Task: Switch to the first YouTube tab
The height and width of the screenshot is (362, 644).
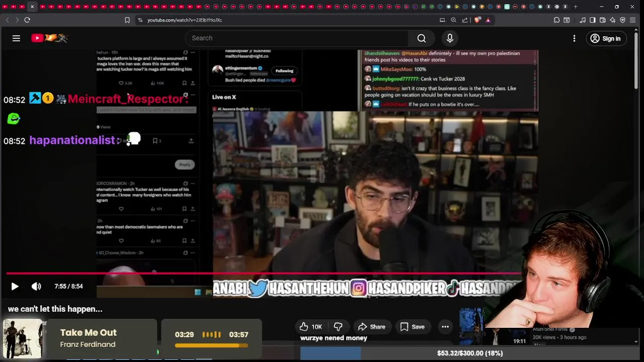Action: pyautogui.click(x=6, y=7)
